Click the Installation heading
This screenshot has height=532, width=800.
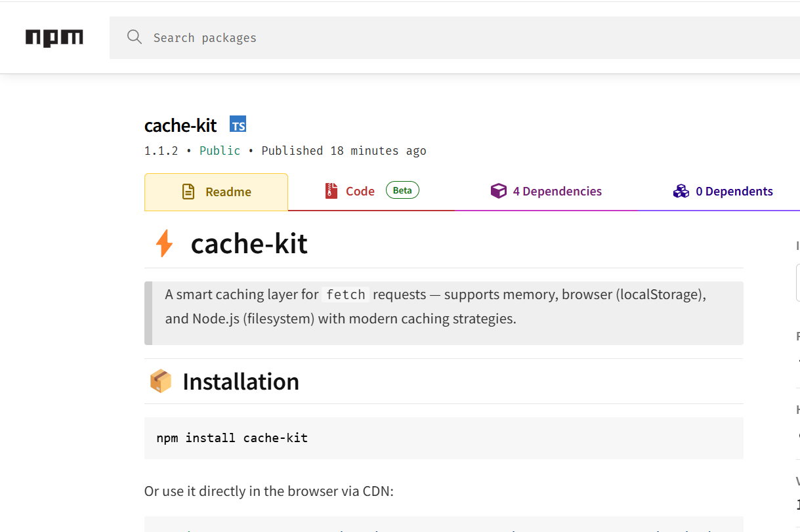coord(241,381)
